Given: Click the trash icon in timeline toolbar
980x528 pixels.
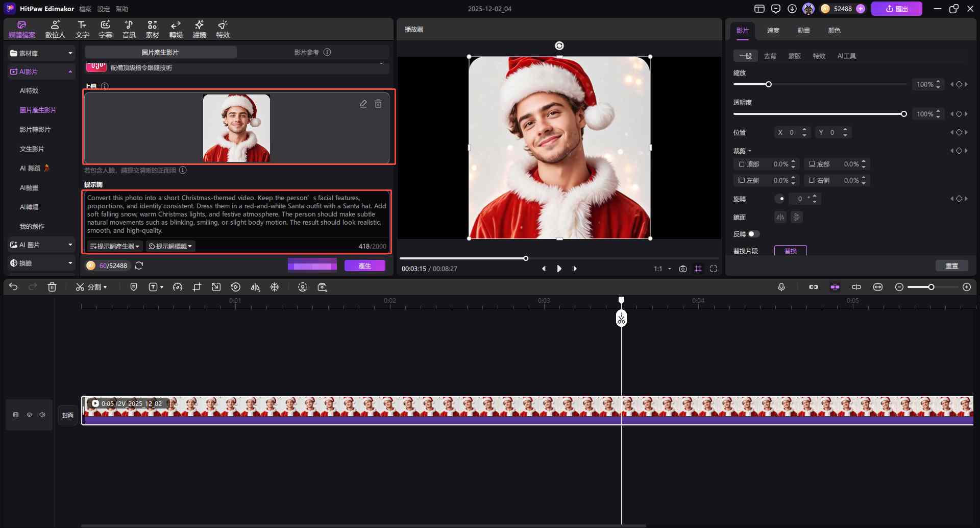Looking at the screenshot, I should 52,287.
